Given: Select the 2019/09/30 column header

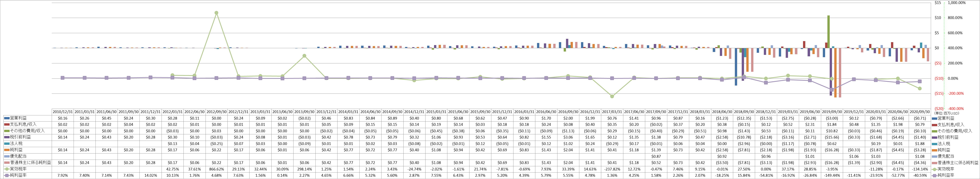Looking at the screenshot, I should pyautogui.click(x=832, y=112).
